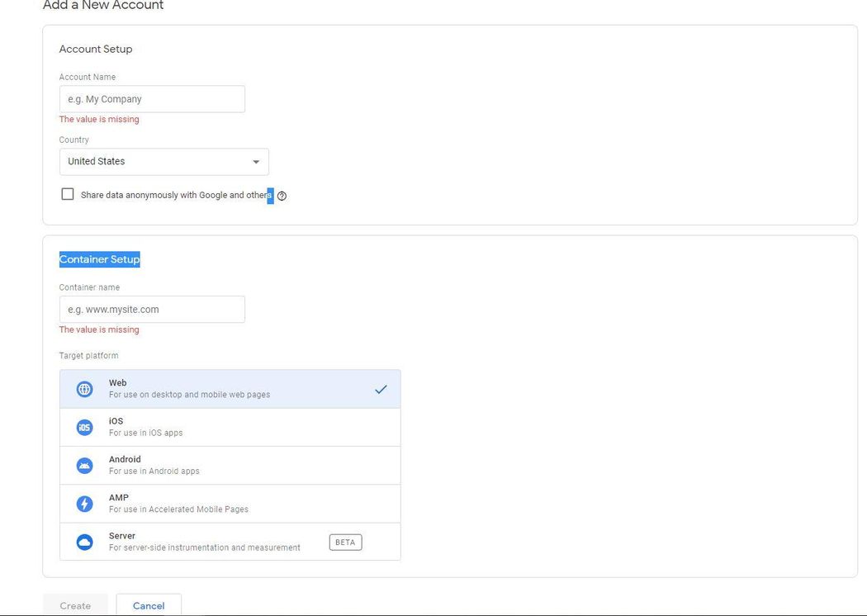Focus the Container name field
Viewport: 867px width, 616px height.
pos(152,310)
